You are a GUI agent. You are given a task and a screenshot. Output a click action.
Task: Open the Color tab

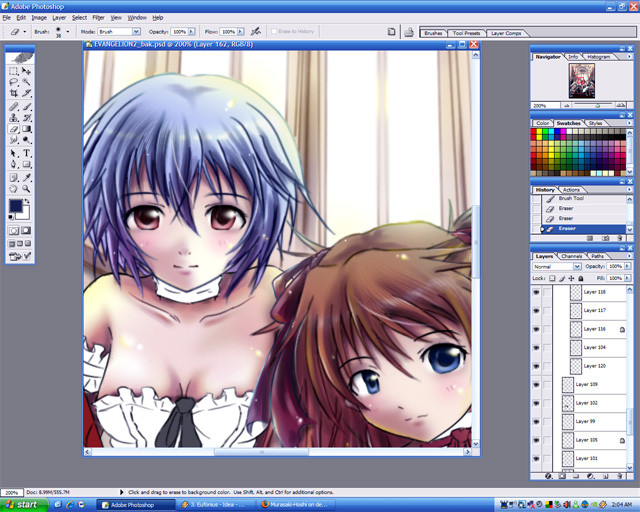(x=542, y=123)
